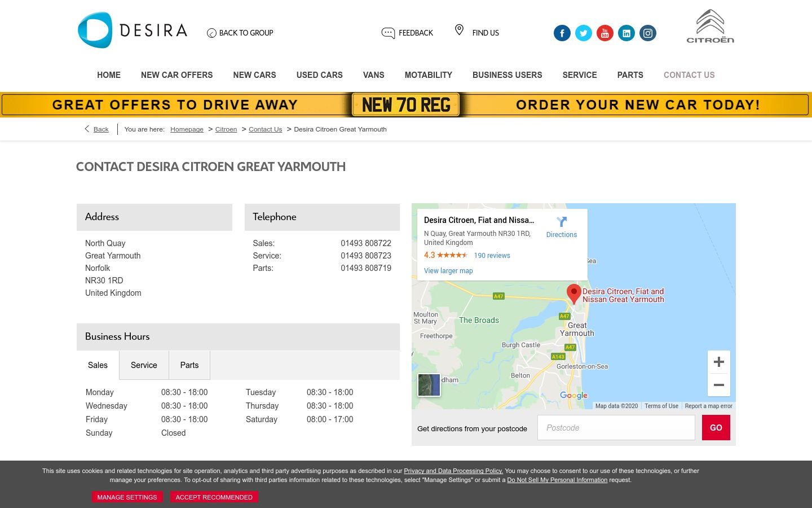
Task: Open Privacy and Data Processing Policy link
Action: pyautogui.click(x=453, y=471)
